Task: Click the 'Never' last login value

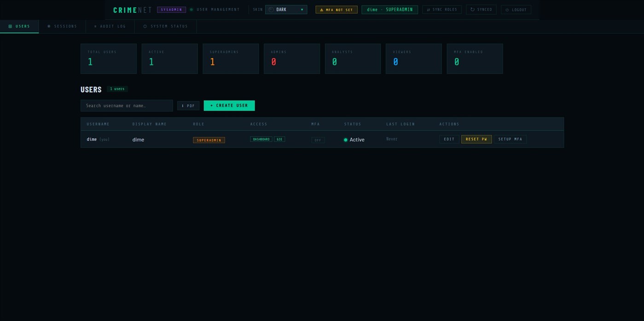Action: (x=392, y=139)
